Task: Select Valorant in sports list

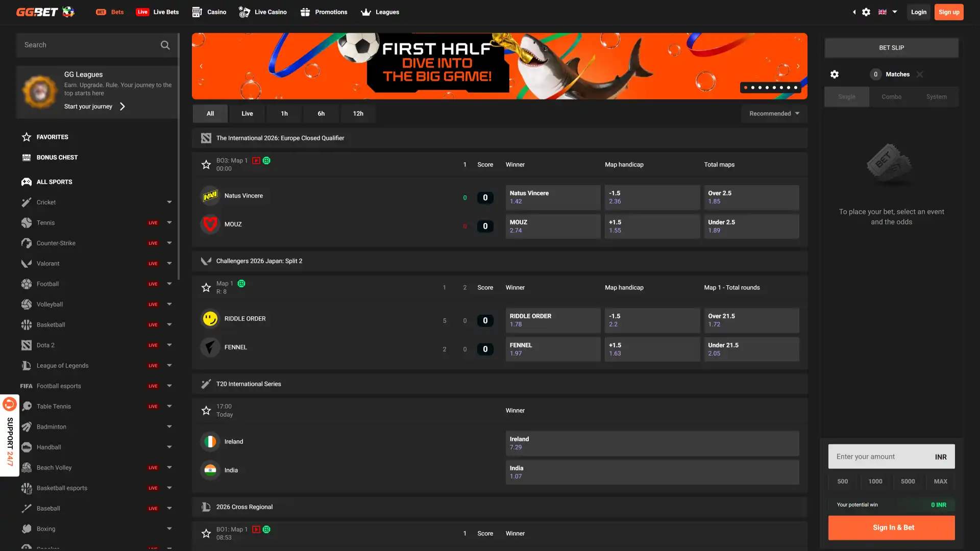Action: coord(48,263)
